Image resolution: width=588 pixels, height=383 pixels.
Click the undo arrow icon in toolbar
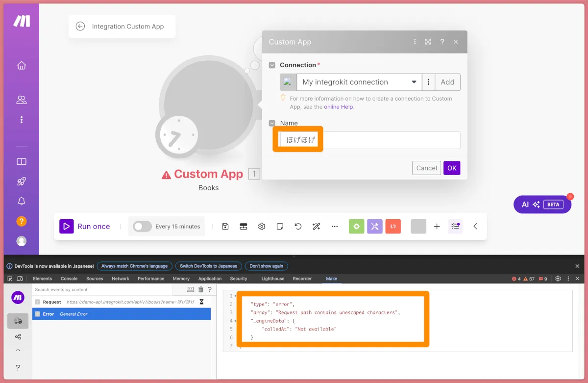coord(298,227)
